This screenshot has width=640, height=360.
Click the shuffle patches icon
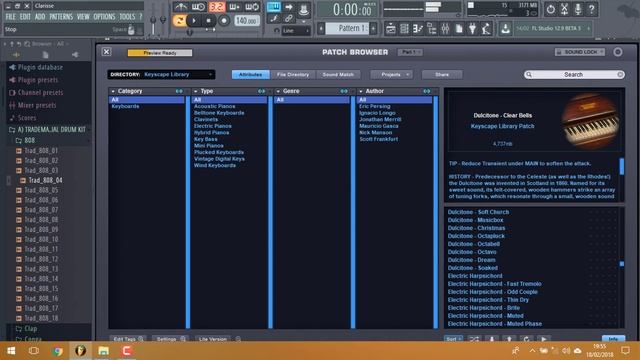[474, 339]
